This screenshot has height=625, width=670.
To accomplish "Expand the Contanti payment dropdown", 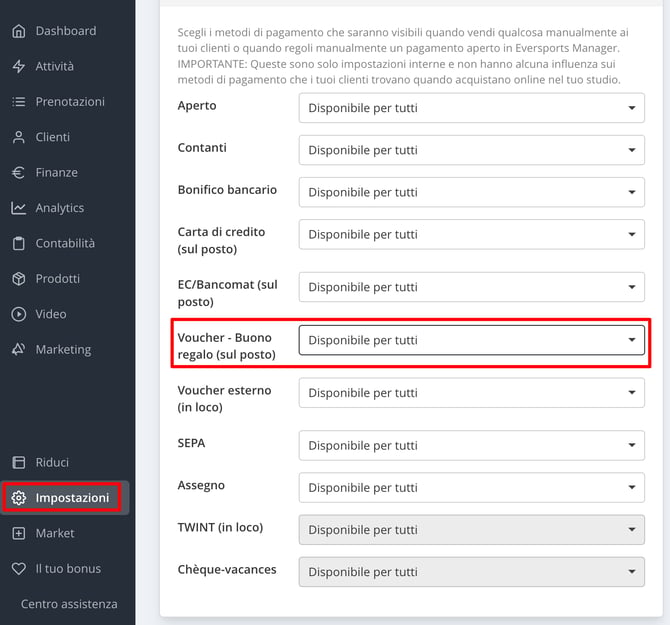I will [471, 150].
